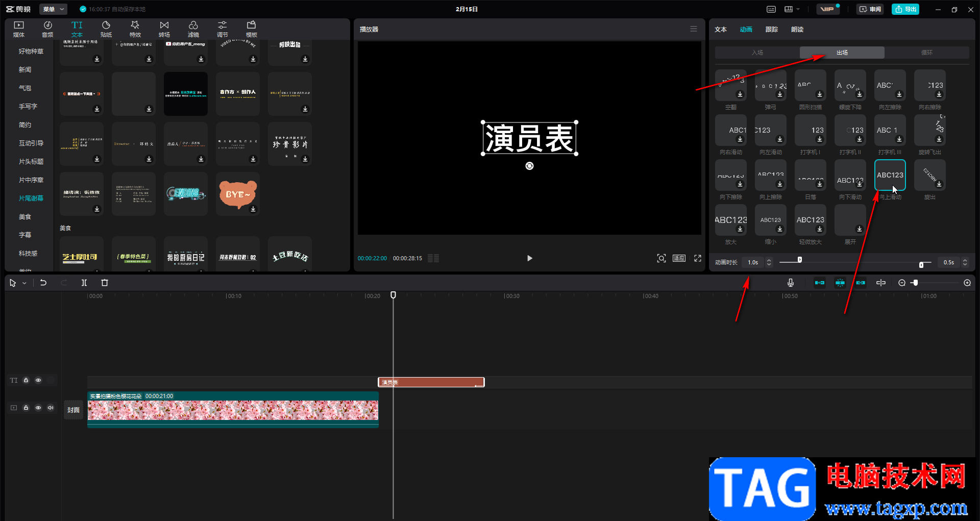Open the 跟踪 tracking tab
This screenshot has width=980, height=521.
pyautogui.click(x=772, y=30)
